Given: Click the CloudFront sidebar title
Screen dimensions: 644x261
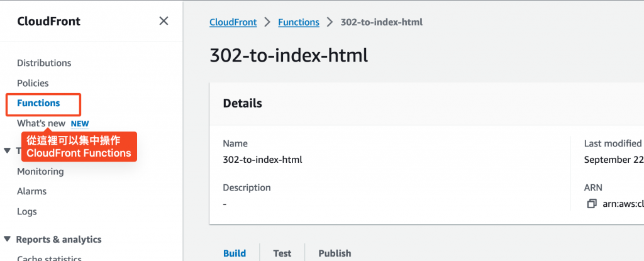Looking at the screenshot, I should tap(48, 21).
